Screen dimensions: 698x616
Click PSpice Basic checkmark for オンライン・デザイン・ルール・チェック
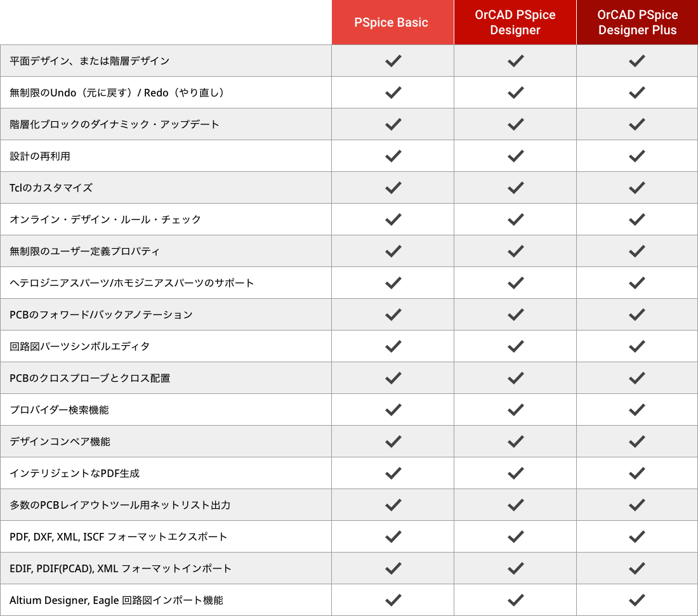point(393,220)
